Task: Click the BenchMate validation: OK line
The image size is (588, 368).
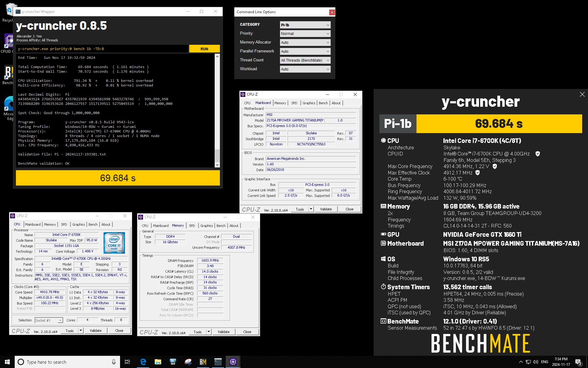Action: tap(44, 163)
